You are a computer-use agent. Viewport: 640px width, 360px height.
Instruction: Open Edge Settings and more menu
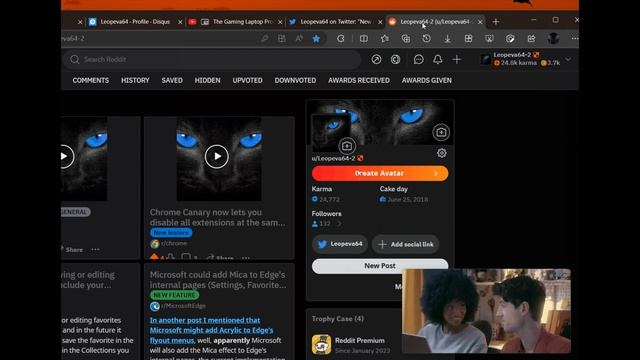[x=575, y=38]
